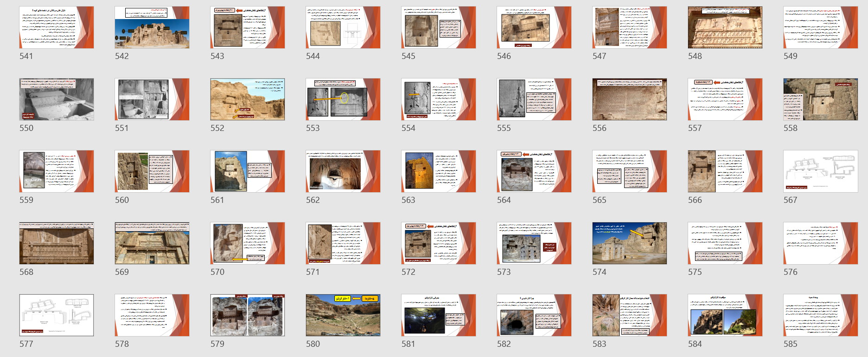
Task: Click slide 576 text-only thumbnail
Action: [821, 243]
